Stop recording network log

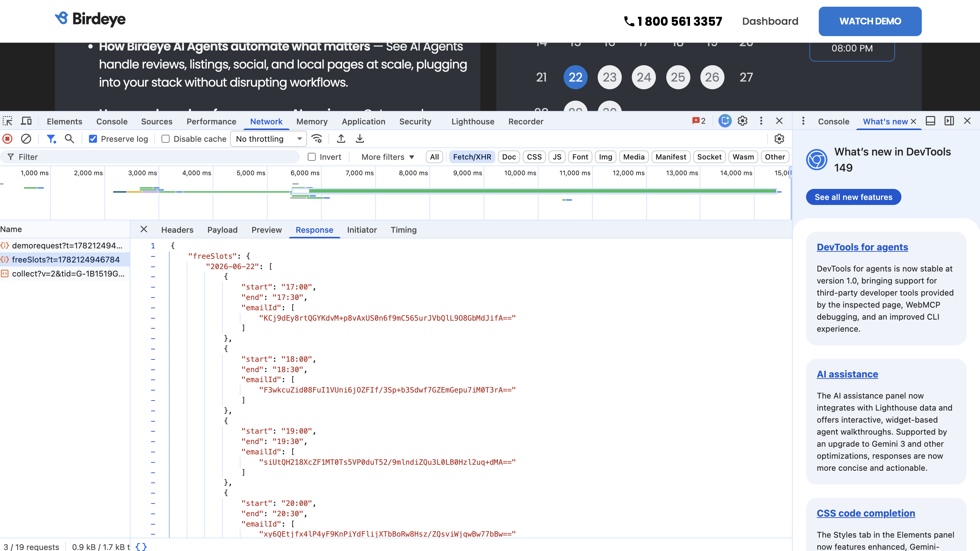8,139
